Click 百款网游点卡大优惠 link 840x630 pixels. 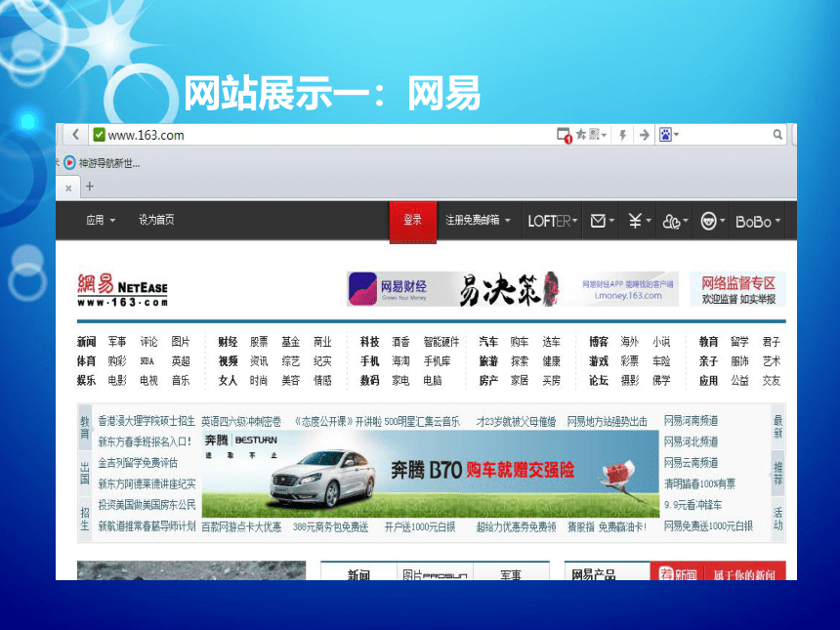pyautogui.click(x=241, y=527)
